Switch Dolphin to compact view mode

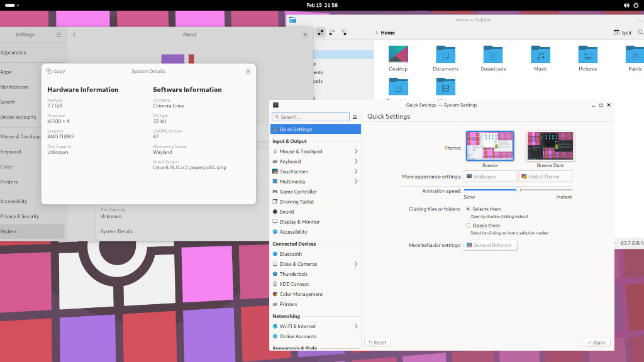pos(332,33)
